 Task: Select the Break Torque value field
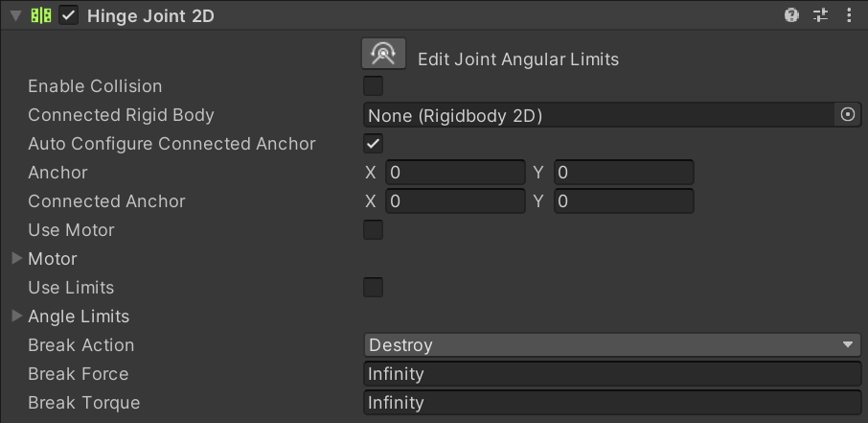pyautogui.click(x=612, y=403)
